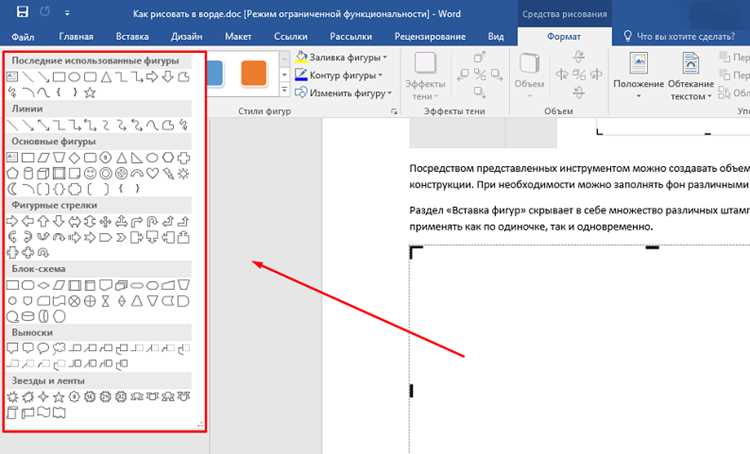This screenshot has width=750, height=454.
Task: Choose the 5-point star in Звезды и ленты
Action: [59, 397]
